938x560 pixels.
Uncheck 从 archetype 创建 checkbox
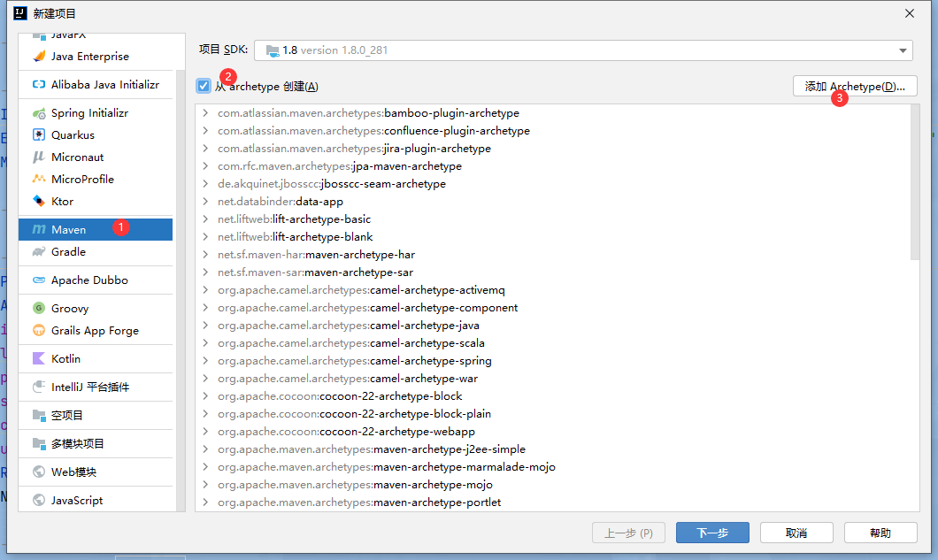coord(204,86)
